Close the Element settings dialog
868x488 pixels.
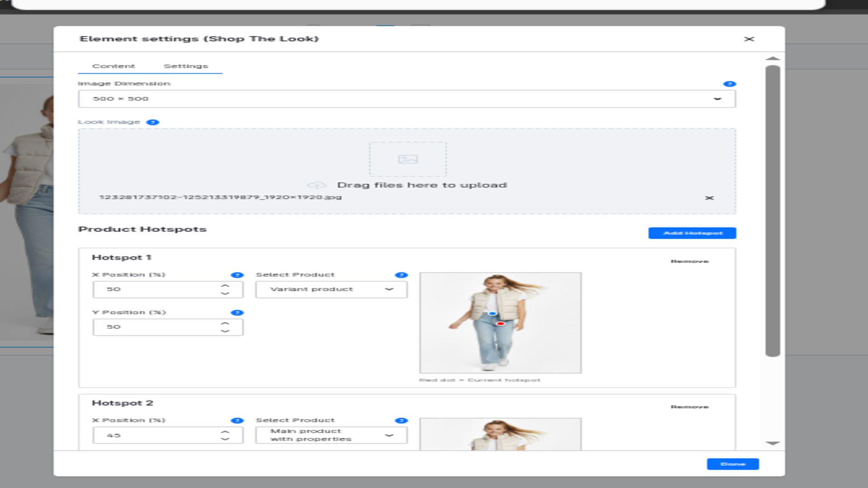click(x=749, y=39)
